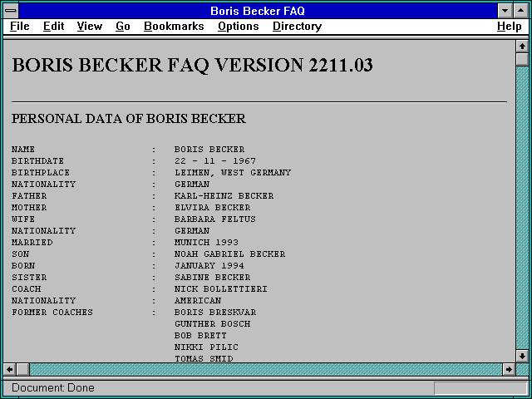Open the Options menu
The image size is (532, 399).
[239, 27]
